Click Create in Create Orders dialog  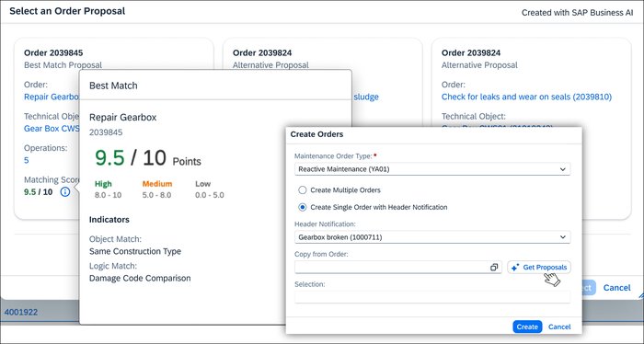tap(527, 327)
